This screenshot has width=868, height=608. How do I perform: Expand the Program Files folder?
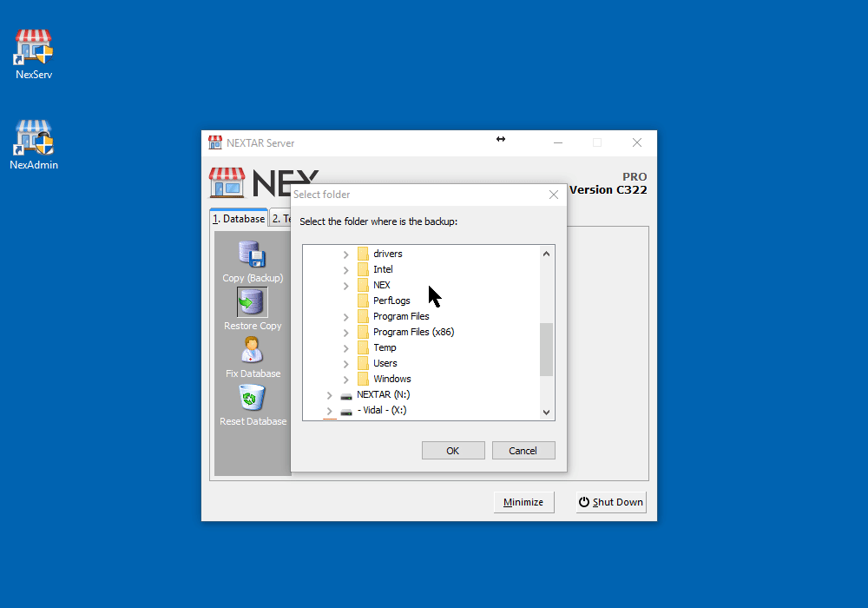click(x=346, y=317)
